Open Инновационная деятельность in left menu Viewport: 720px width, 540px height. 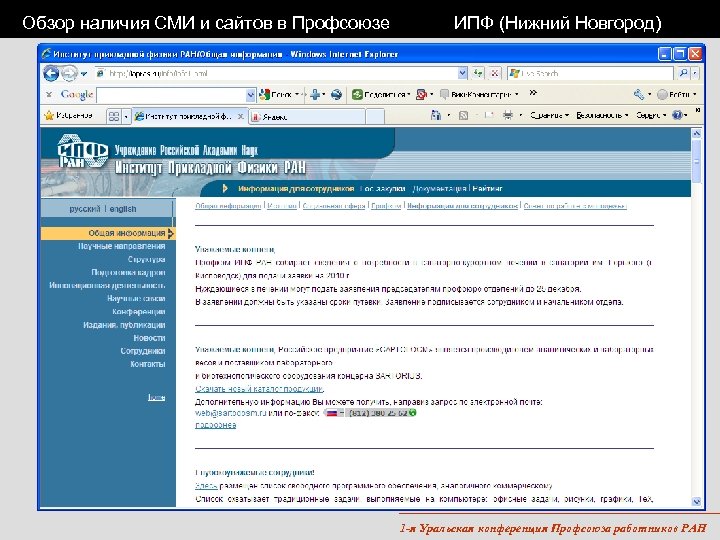107,286
